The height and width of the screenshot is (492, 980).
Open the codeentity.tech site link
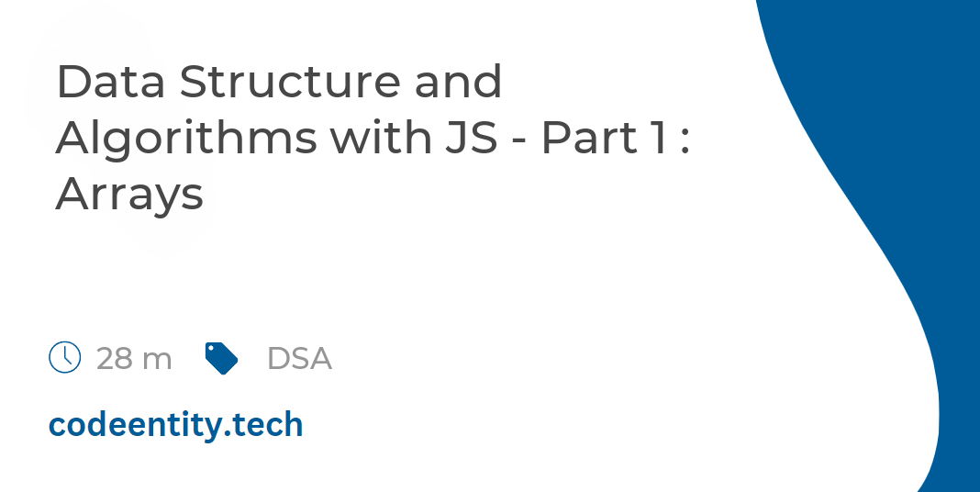[175, 424]
